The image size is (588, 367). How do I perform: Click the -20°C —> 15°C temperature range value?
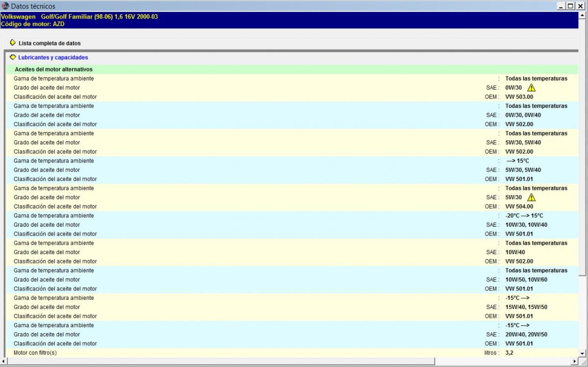[x=524, y=216]
